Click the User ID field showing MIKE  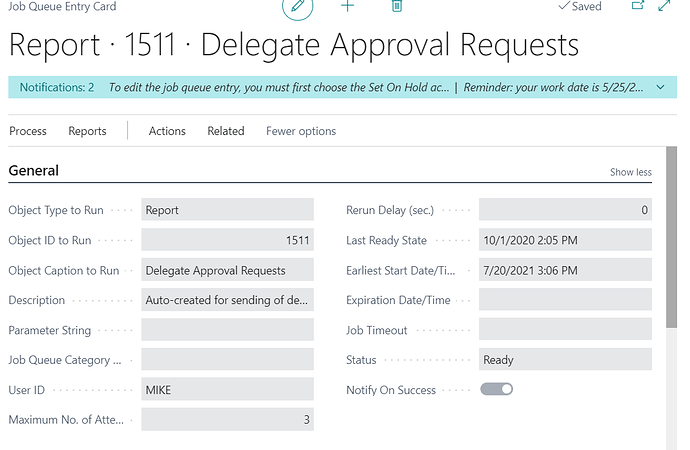coord(227,390)
